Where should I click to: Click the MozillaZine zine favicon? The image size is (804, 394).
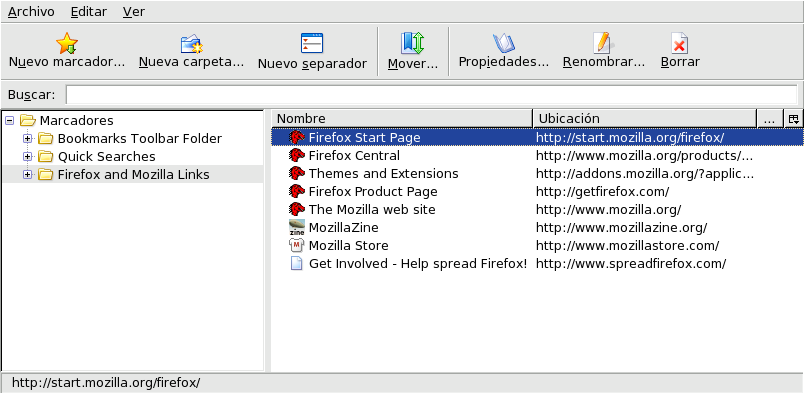click(297, 227)
